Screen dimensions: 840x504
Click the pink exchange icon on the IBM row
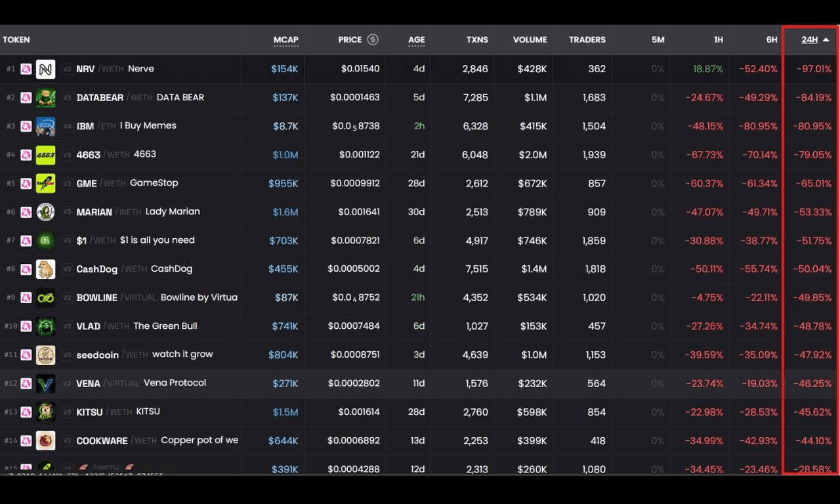[26, 126]
